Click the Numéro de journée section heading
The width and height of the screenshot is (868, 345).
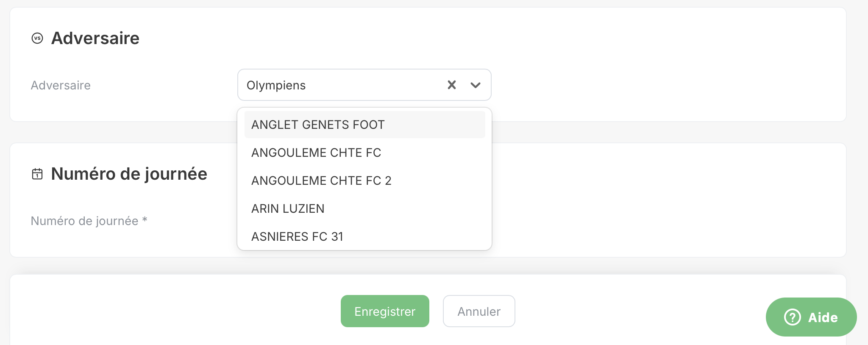(x=129, y=174)
